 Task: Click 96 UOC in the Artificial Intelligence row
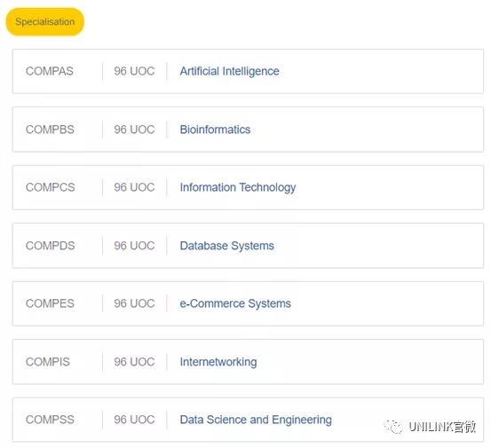click(134, 71)
